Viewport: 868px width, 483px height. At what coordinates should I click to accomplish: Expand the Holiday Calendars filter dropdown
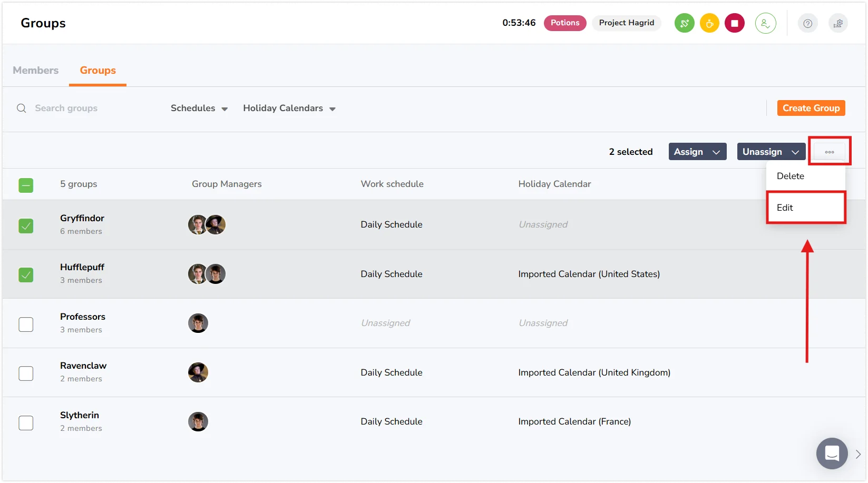click(x=289, y=108)
